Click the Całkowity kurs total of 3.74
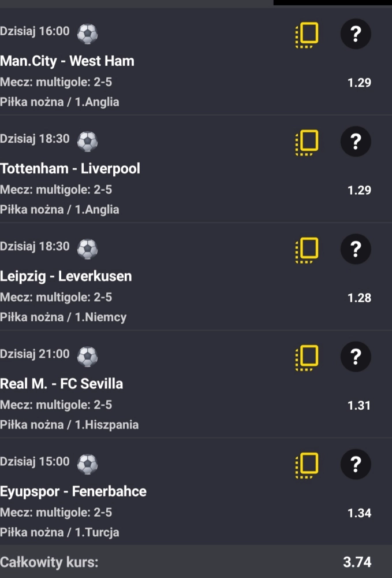 (357, 562)
